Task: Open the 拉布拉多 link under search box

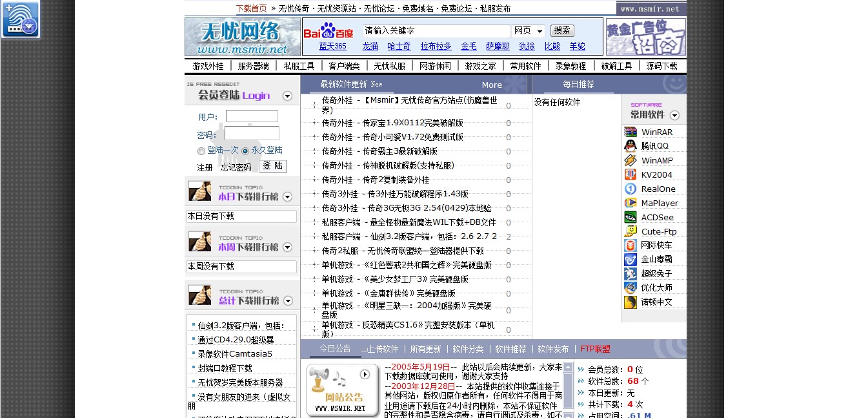Action: pos(436,47)
